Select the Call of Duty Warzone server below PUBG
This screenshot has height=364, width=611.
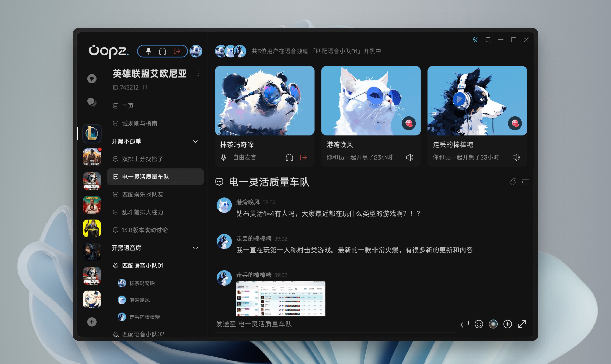[x=92, y=181]
